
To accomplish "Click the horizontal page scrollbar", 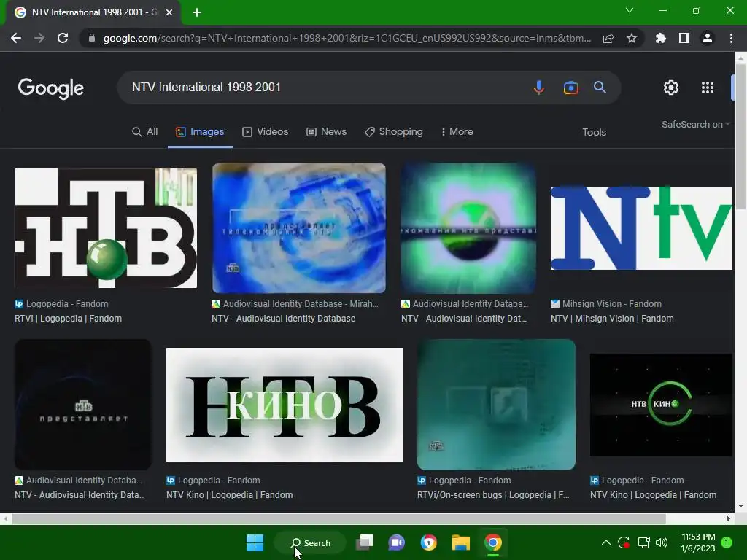I will click(x=338, y=518).
